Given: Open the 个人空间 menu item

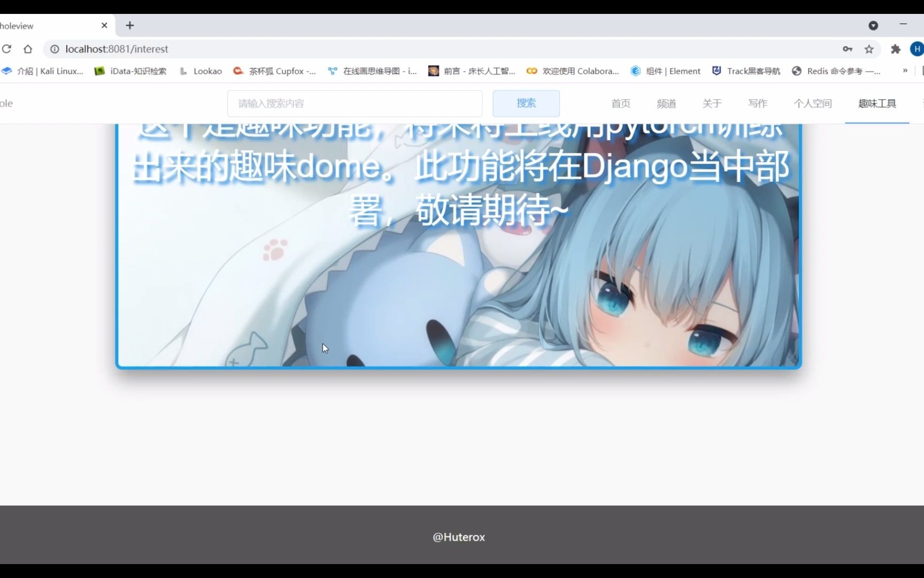Looking at the screenshot, I should 813,103.
